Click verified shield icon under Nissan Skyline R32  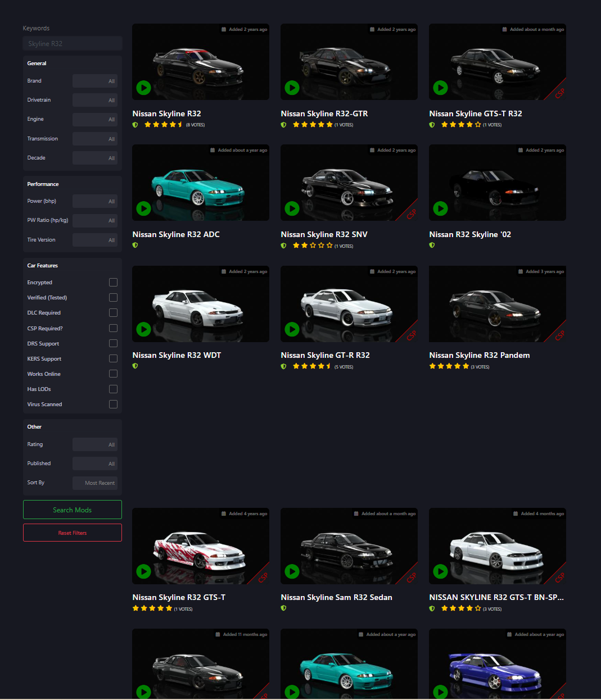click(x=135, y=125)
